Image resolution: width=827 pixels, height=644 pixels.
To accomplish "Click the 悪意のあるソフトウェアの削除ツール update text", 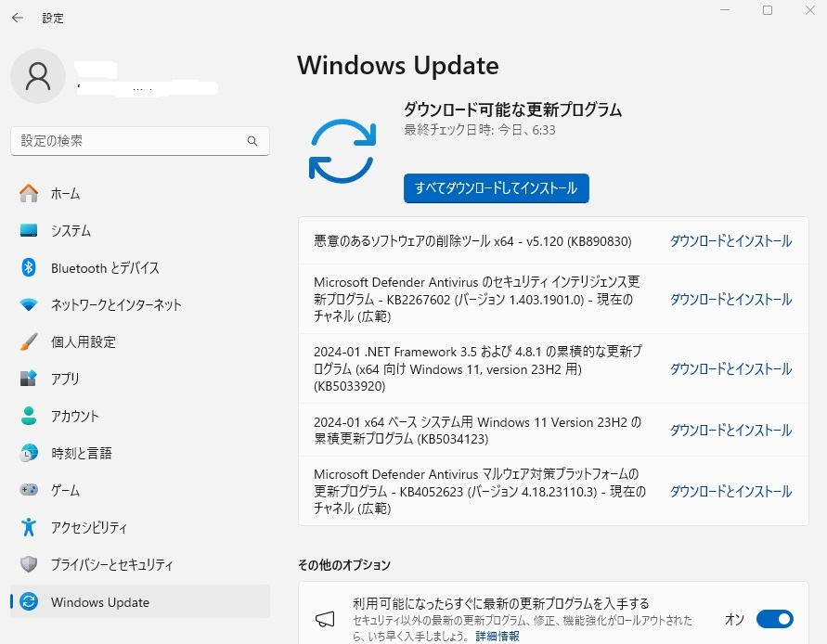I will (472, 241).
